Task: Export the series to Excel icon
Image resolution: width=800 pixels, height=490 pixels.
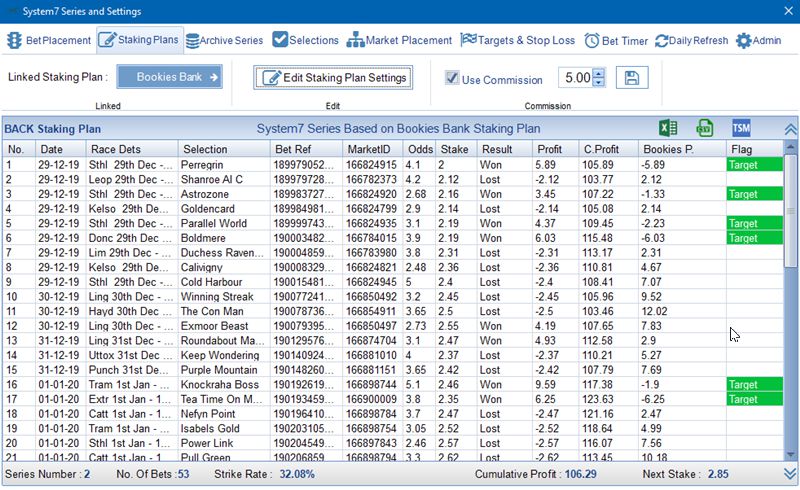Action: [668, 128]
